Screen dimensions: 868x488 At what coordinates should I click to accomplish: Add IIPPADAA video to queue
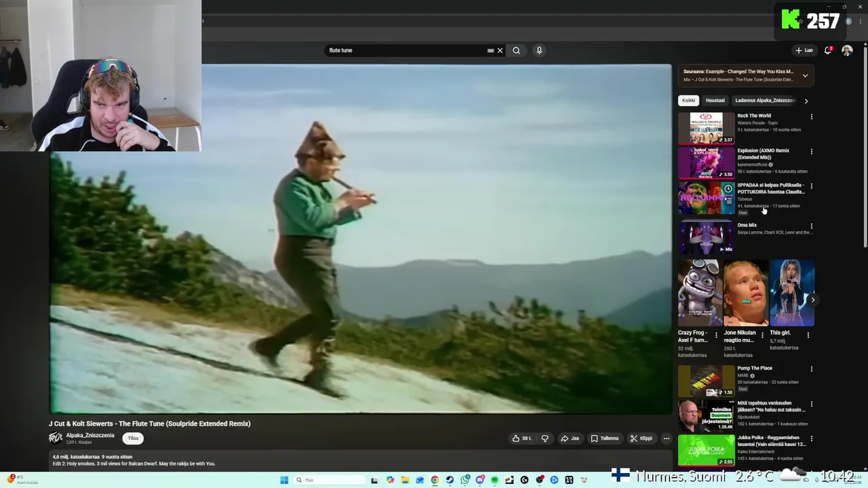tap(728, 201)
